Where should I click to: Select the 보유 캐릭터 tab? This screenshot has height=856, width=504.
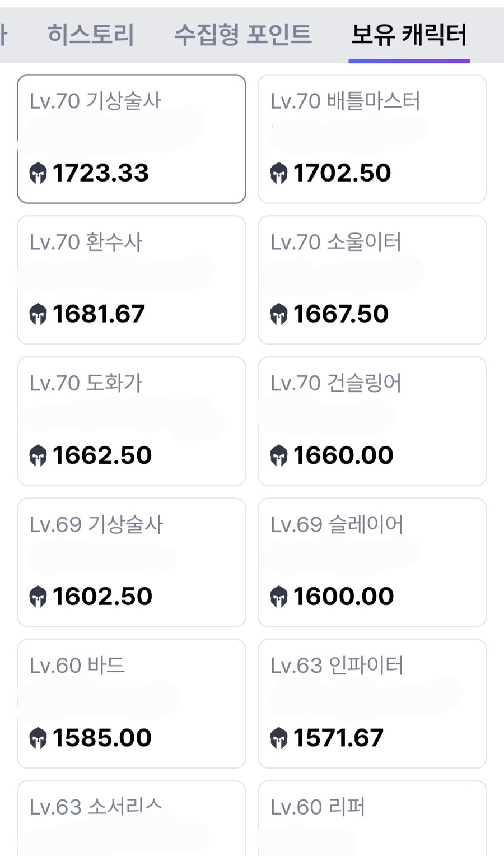click(409, 35)
